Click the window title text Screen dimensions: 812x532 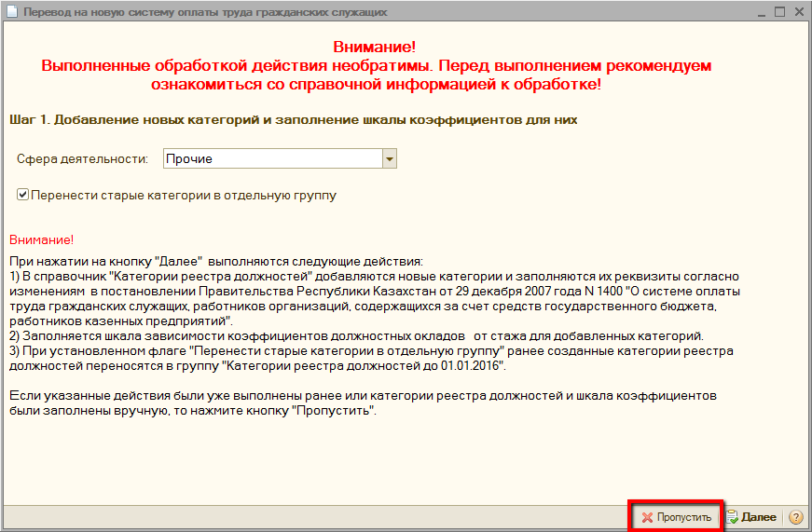[205, 12]
